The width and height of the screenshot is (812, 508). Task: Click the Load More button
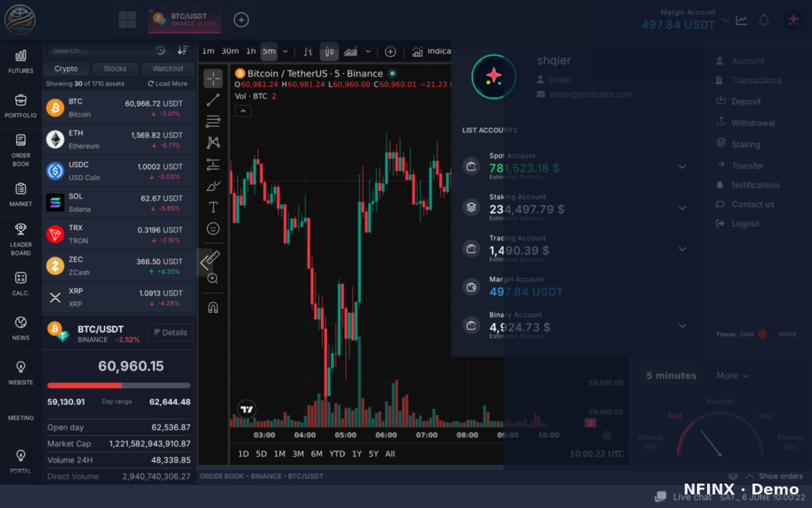coord(168,84)
